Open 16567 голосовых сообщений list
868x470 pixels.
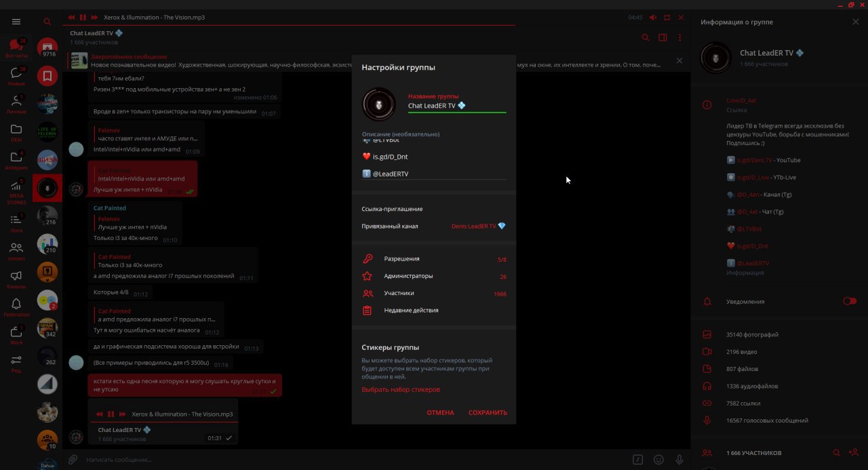(x=779, y=420)
